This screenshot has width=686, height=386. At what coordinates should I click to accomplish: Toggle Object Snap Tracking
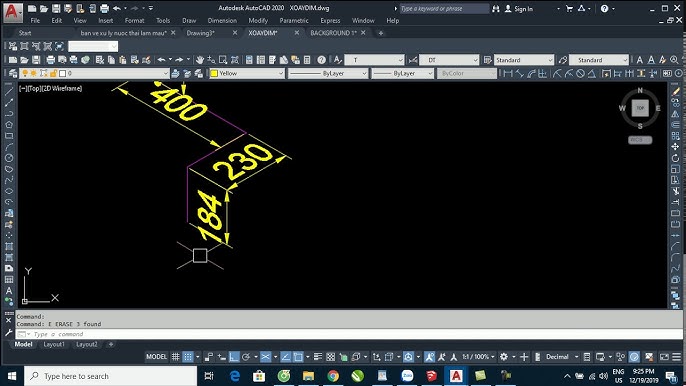pyautogui.click(x=285, y=357)
